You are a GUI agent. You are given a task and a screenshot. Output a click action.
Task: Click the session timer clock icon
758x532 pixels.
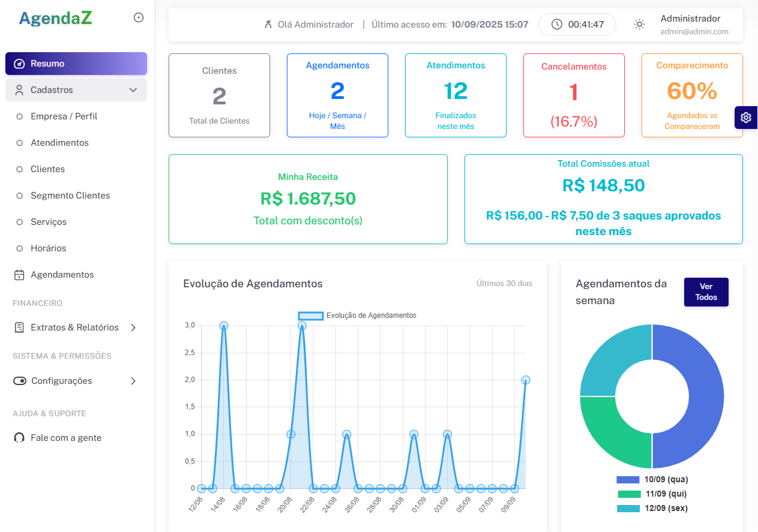point(557,25)
